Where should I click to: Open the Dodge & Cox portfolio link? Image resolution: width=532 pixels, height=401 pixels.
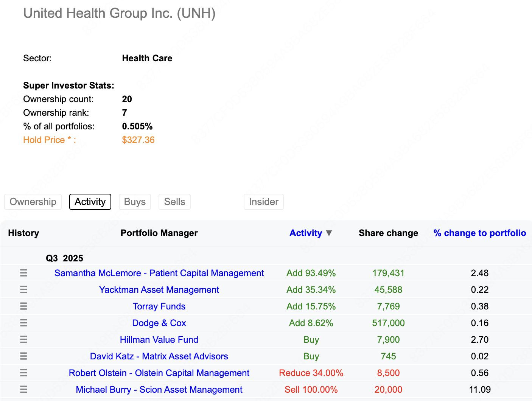coord(159,323)
